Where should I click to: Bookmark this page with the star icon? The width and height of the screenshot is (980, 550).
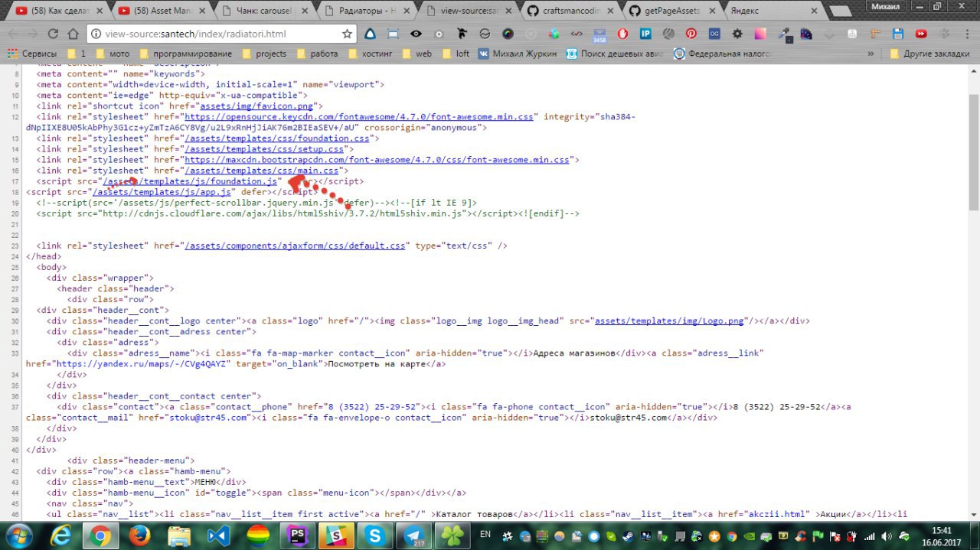pyautogui.click(x=347, y=34)
